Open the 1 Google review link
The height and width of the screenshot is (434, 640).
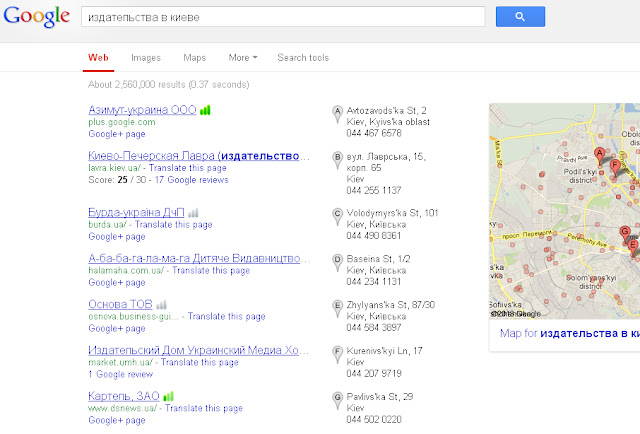coord(120,374)
